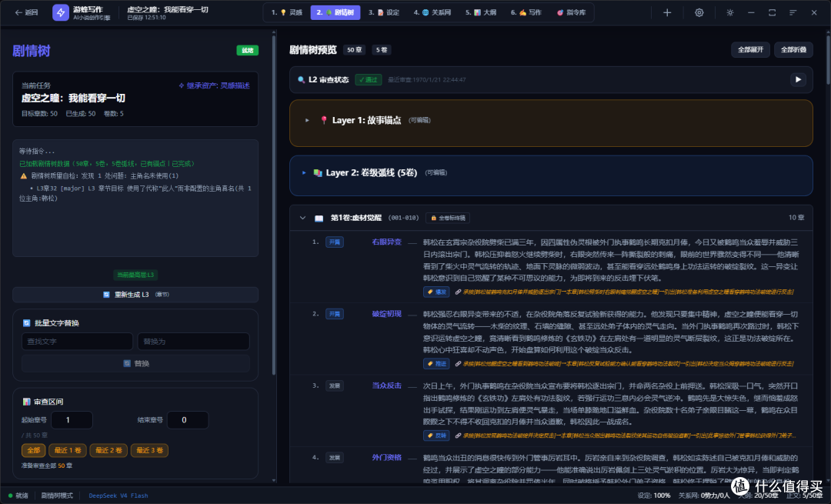Viewport: 831px width, 504px height.
Task: Click the L2 审查状态 magnifier icon
Action: point(301,80)
